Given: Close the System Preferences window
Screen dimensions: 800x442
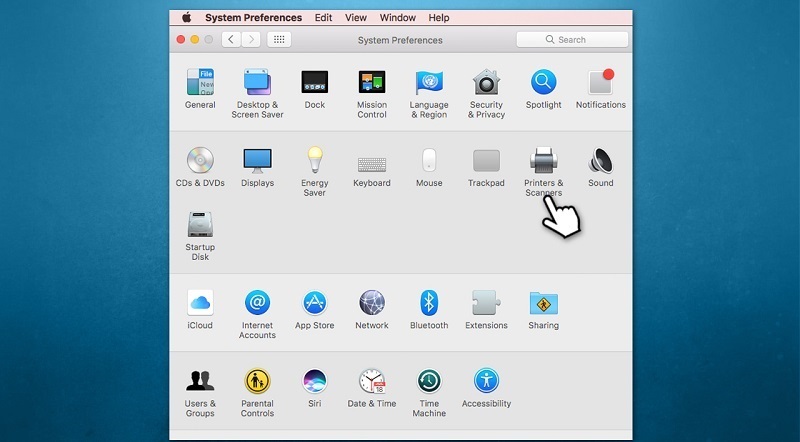Looking at the screenshot, I should point(181,39).
